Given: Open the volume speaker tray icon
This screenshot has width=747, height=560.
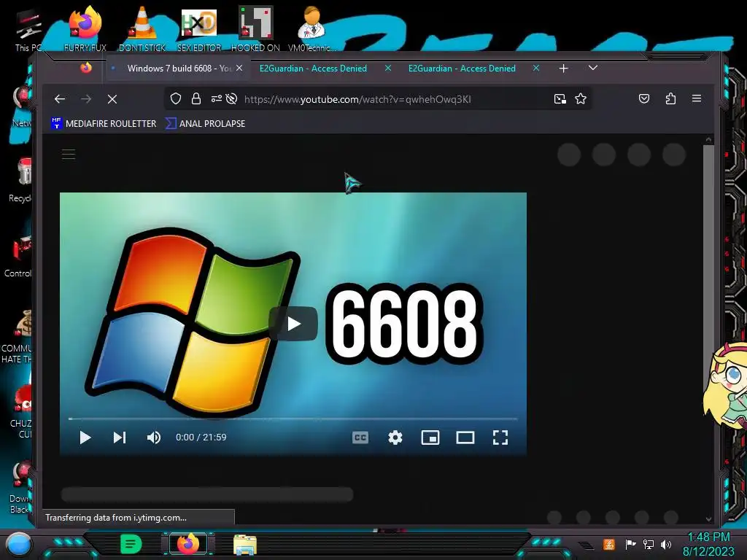Looking at the screenshot, I should [x=666, y=544].
